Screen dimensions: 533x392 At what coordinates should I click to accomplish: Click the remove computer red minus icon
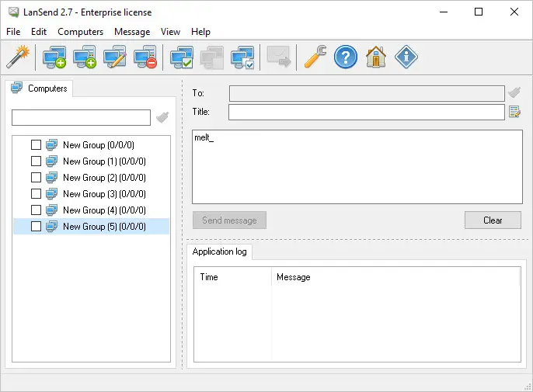click(145, 57)
